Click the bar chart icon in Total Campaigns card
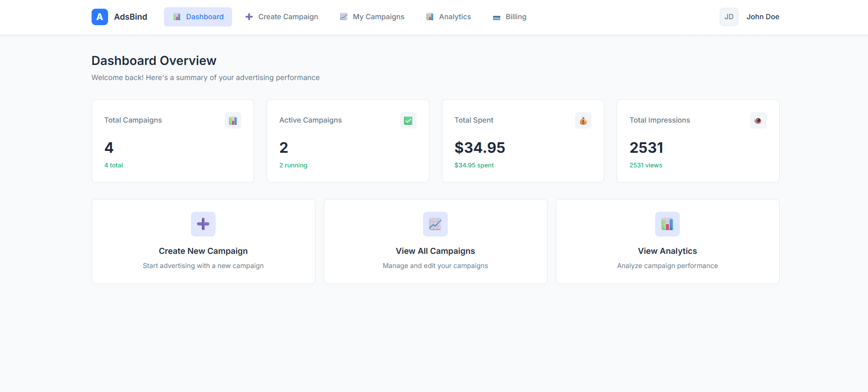The width and height of the screenshot is (868, 392). point(233,121)
